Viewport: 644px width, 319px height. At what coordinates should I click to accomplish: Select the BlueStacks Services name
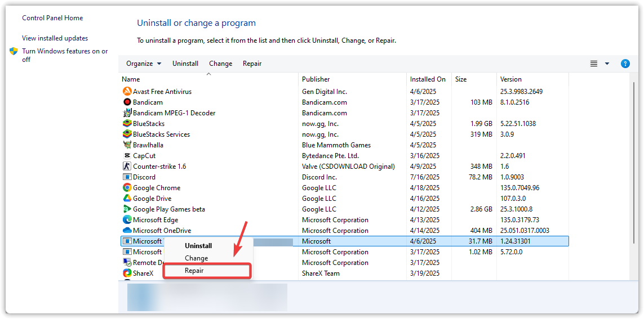coord(161,134)
